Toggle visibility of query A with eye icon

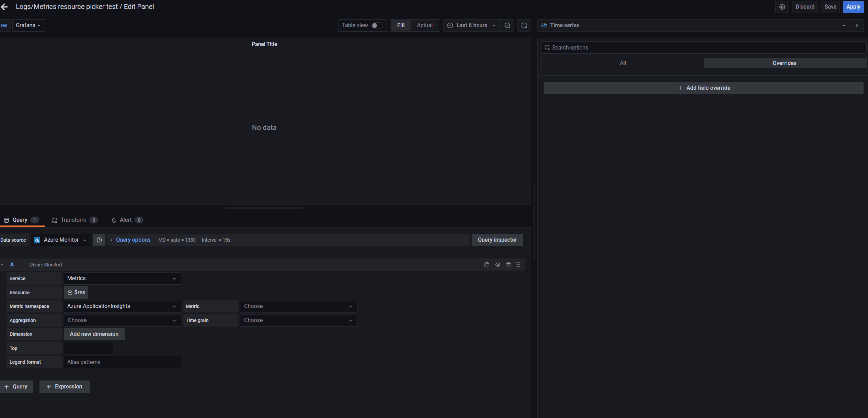(498, 265)
